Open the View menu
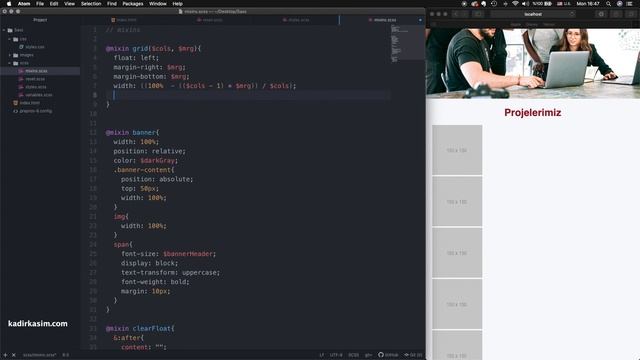 coord(69,4)
